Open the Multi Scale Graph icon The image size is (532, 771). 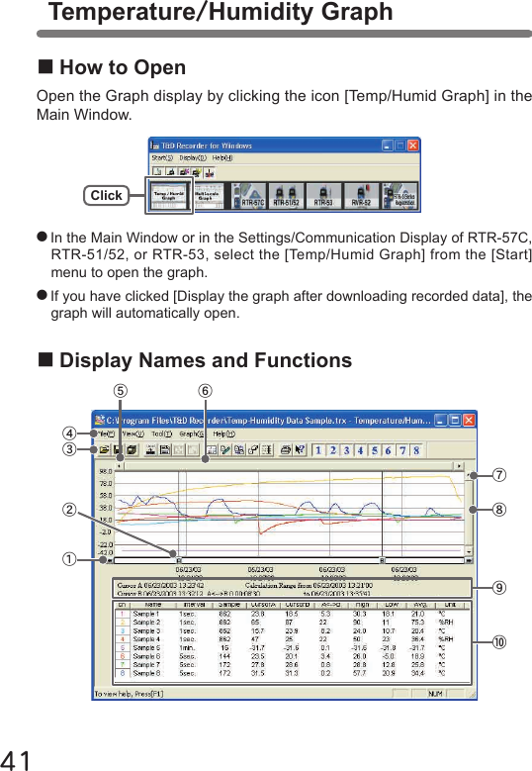[x=207, y=196]
